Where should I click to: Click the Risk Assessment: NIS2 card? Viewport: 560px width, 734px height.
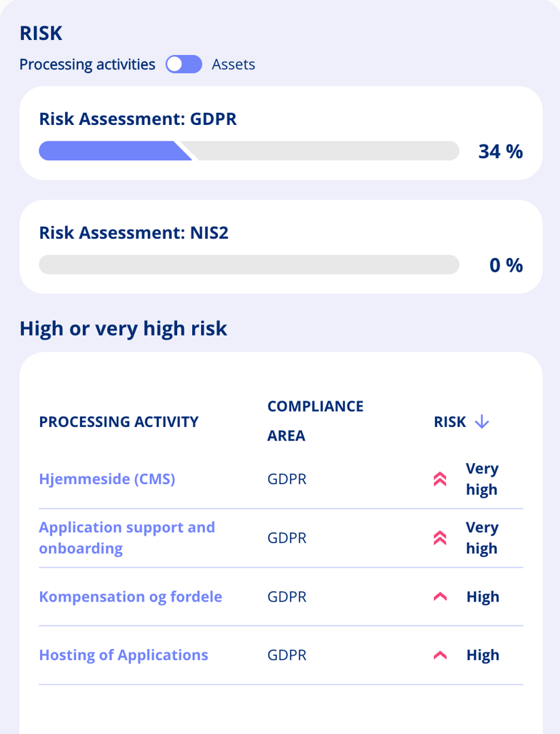click(x=280, y=246)
